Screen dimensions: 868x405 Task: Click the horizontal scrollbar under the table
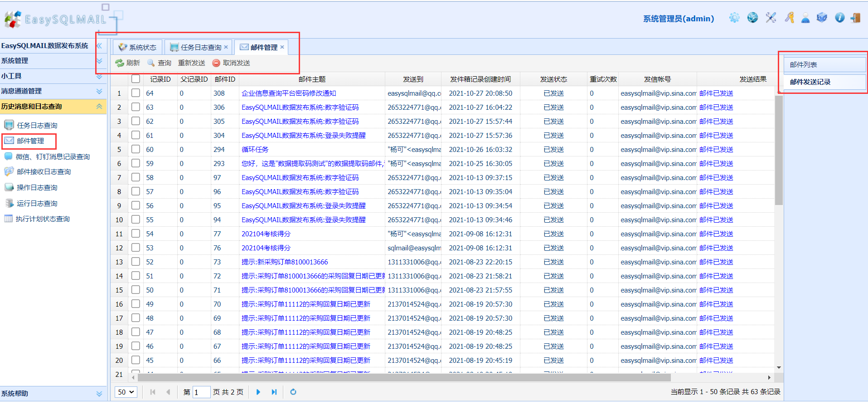click(451, 377)
